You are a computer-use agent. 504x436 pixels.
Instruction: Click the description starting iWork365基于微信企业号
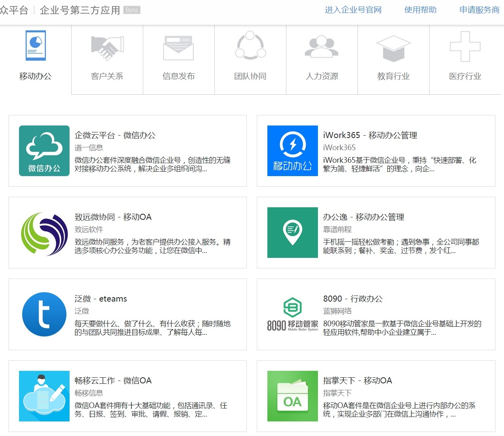click(400, 164)
